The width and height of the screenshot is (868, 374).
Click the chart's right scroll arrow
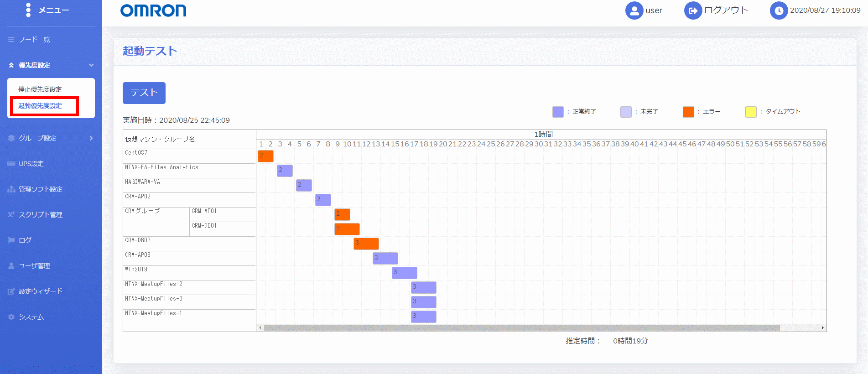823,327
